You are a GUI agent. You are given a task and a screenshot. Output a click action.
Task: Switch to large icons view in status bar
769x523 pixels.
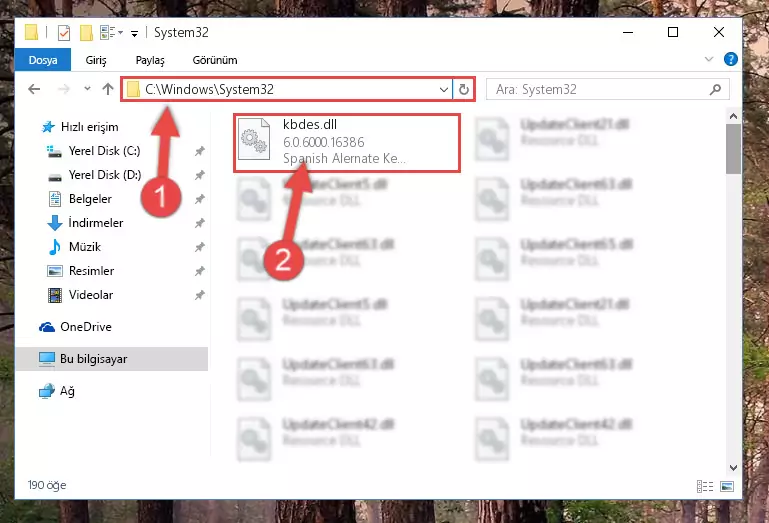tap(726, 486)
